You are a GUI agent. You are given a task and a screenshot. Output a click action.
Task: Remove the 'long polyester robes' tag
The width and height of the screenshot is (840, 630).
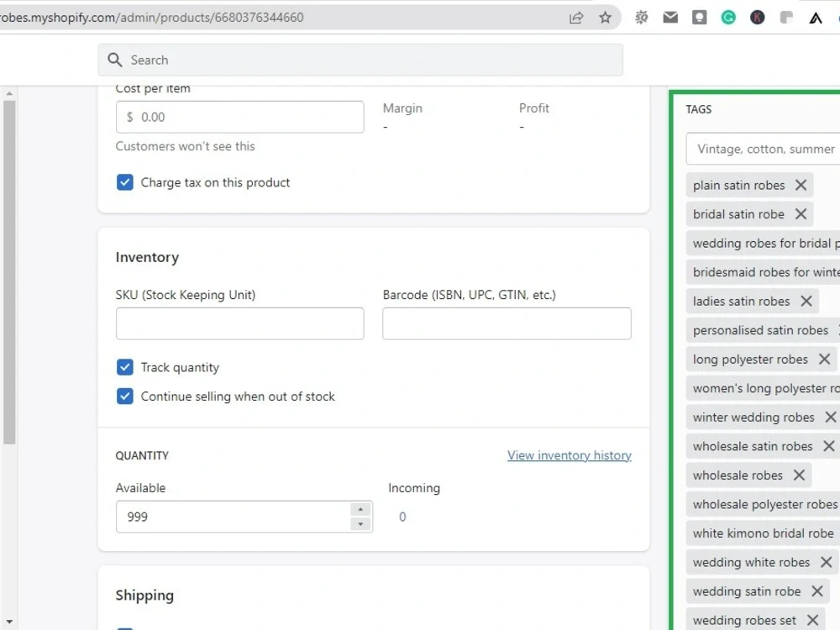(824, 359)
